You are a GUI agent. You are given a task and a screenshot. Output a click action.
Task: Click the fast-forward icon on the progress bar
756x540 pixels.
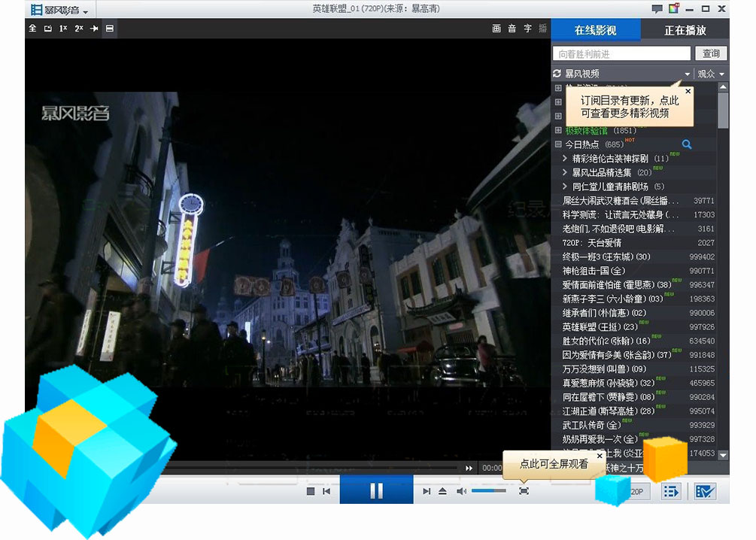click(x=469, y=468)
